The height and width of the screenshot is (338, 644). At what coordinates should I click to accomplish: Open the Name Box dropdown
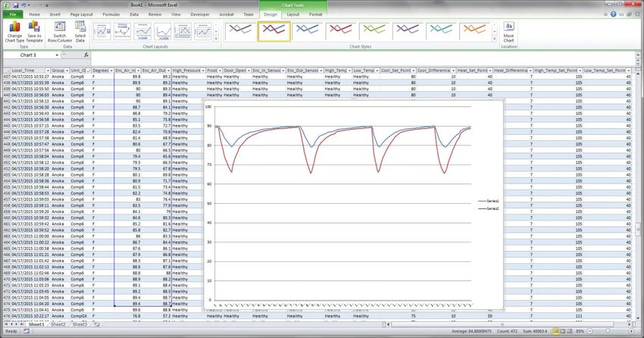[57, 55]
